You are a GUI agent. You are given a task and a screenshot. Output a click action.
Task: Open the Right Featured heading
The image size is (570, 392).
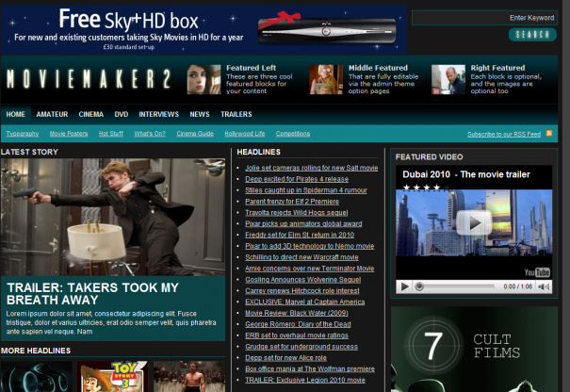497,68
